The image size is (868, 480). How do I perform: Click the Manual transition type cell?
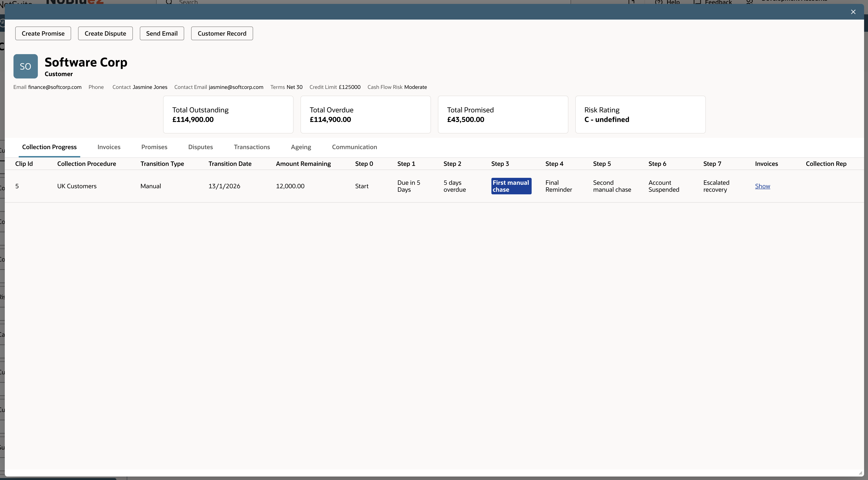151,186
